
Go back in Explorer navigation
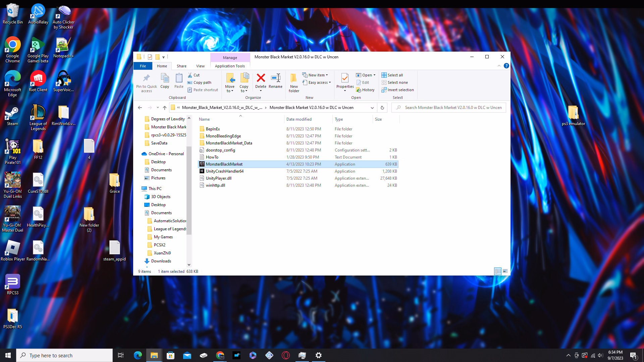pos(140,108)
